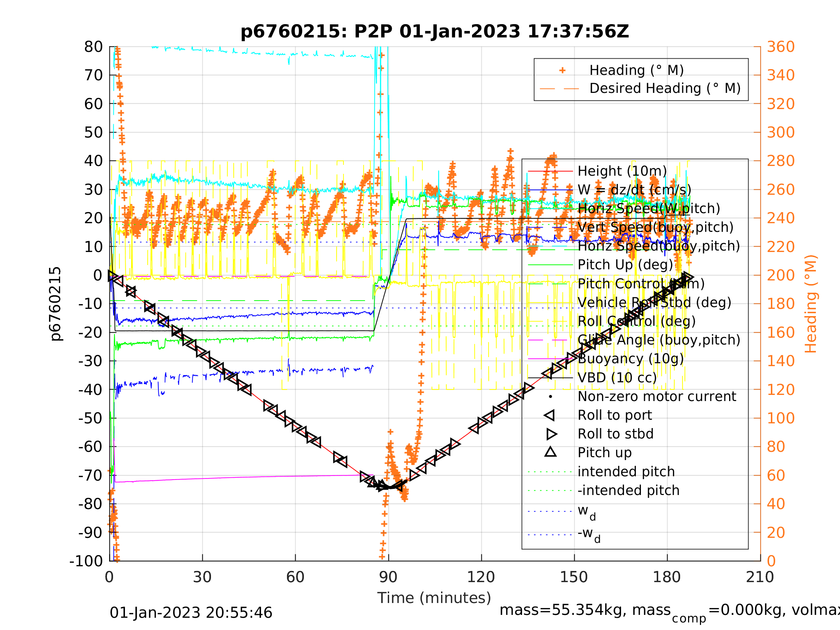Click the black VBD line sample in legend

(x=551, y=378)
